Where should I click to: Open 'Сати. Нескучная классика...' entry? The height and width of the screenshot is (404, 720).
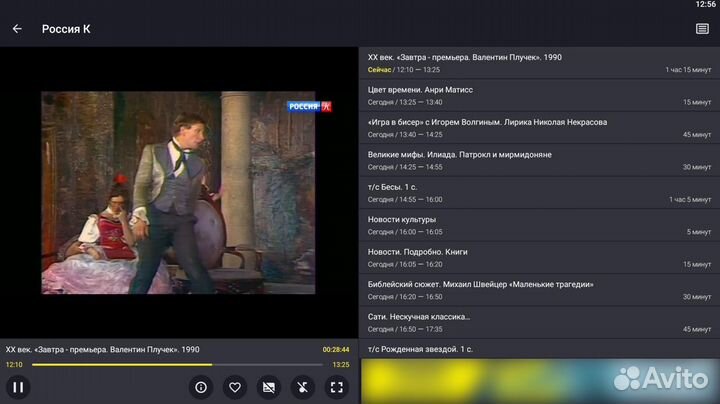pos(539,322)
